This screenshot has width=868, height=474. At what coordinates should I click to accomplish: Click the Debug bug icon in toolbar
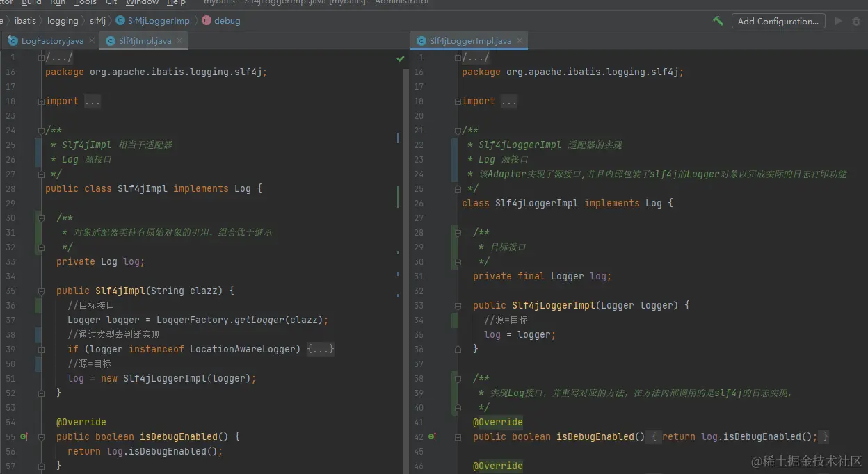(857, 21)
